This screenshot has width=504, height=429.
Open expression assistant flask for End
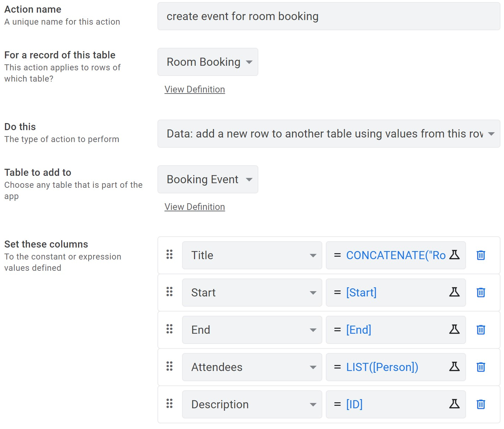[454, 329]
